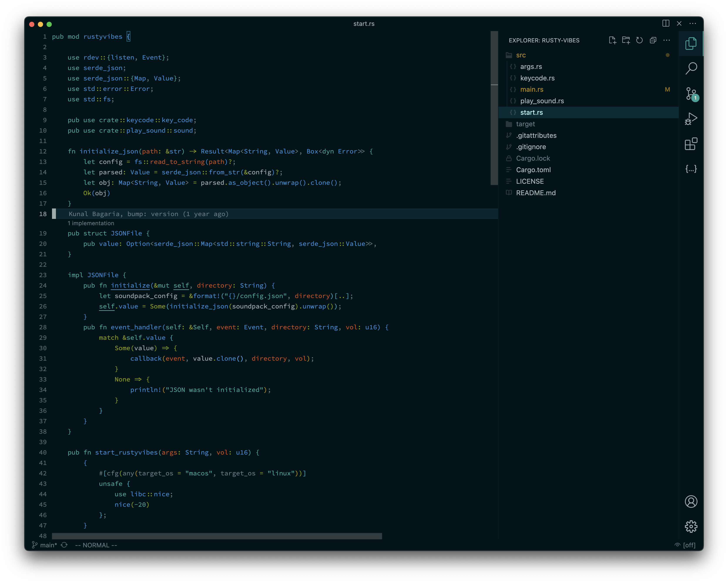Click the New Folder icon in Explorer
The image size is (728, 583).
point(626,40)
